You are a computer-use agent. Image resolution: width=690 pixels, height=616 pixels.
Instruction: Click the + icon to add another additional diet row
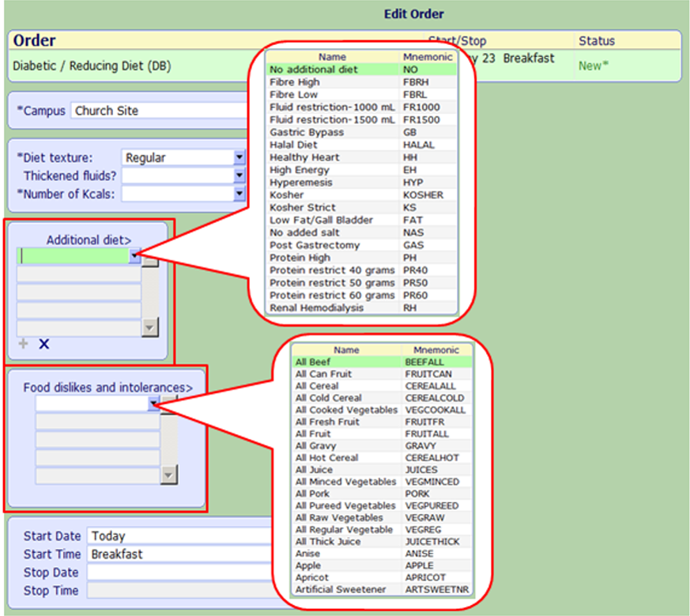tap(22, 344)
